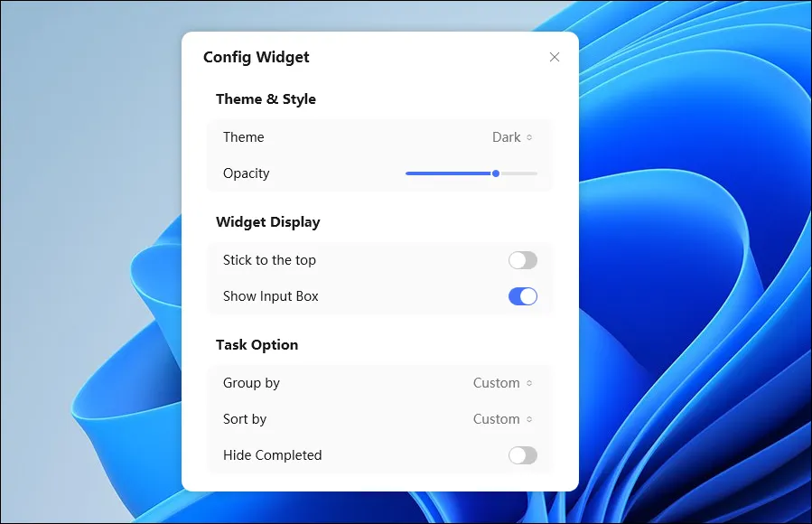
Task: Click the Theme & Style section heading
Action: point(266,99)
